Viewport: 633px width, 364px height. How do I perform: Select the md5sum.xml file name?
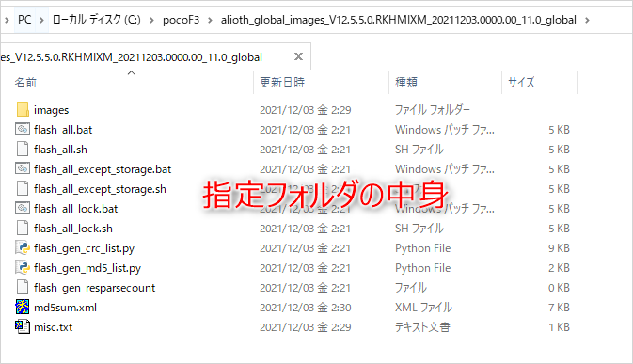coord(66,308)
